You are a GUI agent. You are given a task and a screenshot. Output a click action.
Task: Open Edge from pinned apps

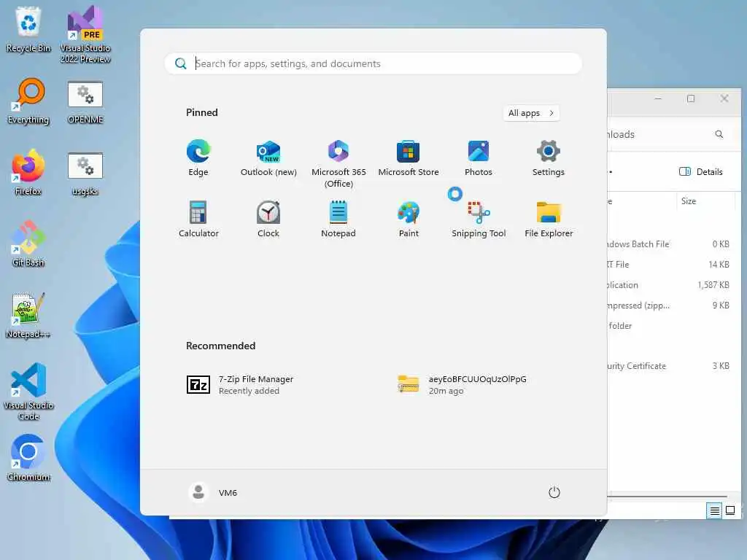(x=198, y=158)
